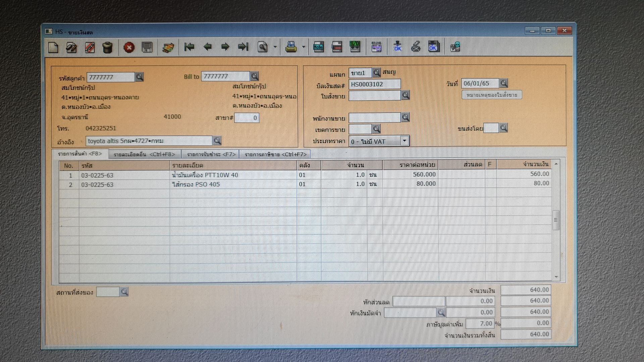Screen dimensions: 644x362
Task: Click the serial number entry icon
Action: 337,47
